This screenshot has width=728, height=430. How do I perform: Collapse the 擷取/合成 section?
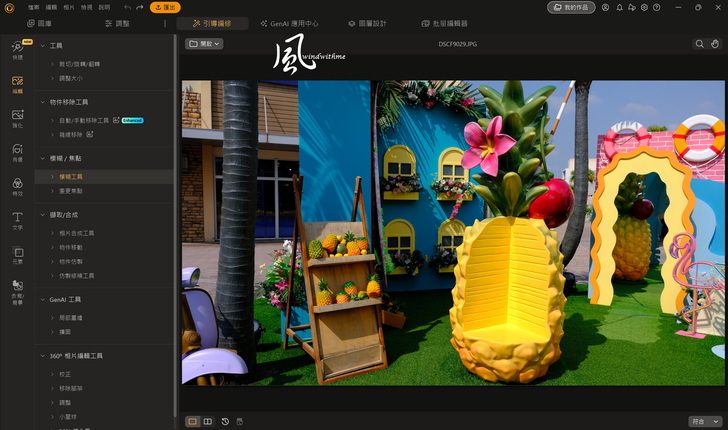(x=43, y=215)
